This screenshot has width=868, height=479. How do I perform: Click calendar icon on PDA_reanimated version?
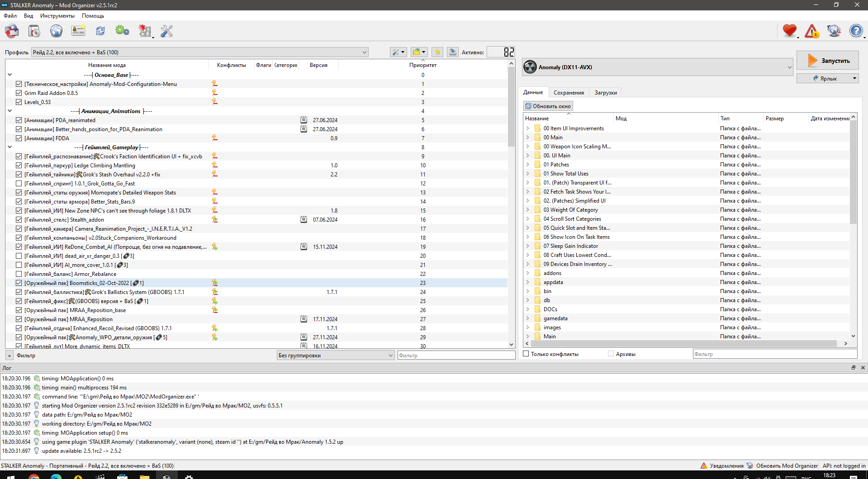point(304,120)
